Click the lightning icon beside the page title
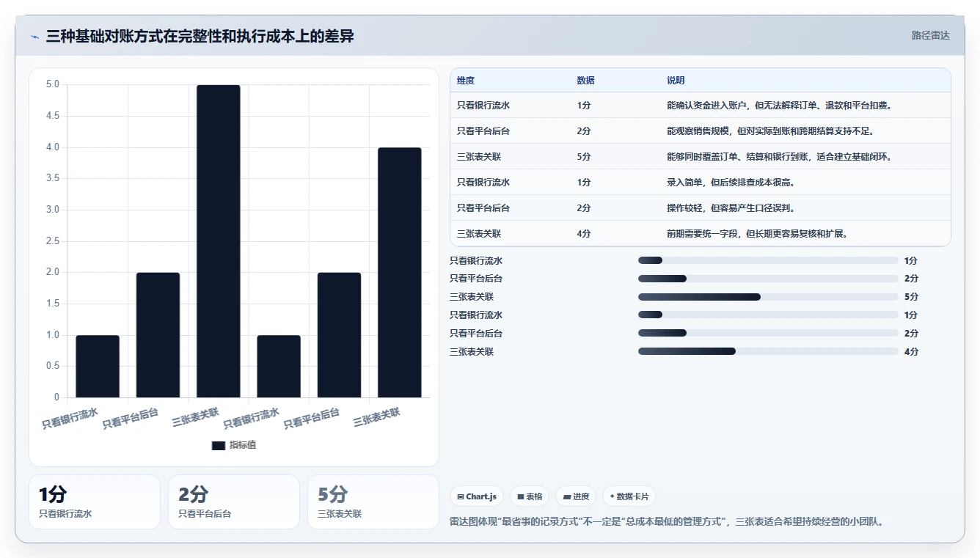980x558 pixels. 35,37
